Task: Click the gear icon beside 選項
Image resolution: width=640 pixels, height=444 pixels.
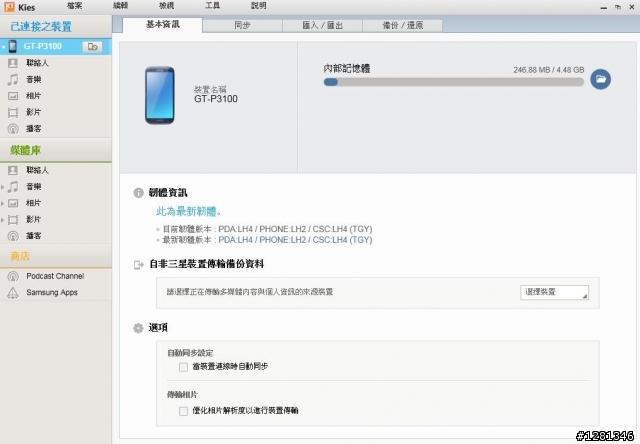Action: (138, 328)
